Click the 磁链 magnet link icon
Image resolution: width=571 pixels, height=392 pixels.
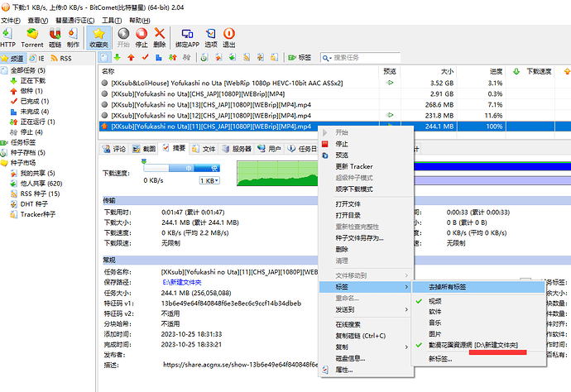(55, 37)
